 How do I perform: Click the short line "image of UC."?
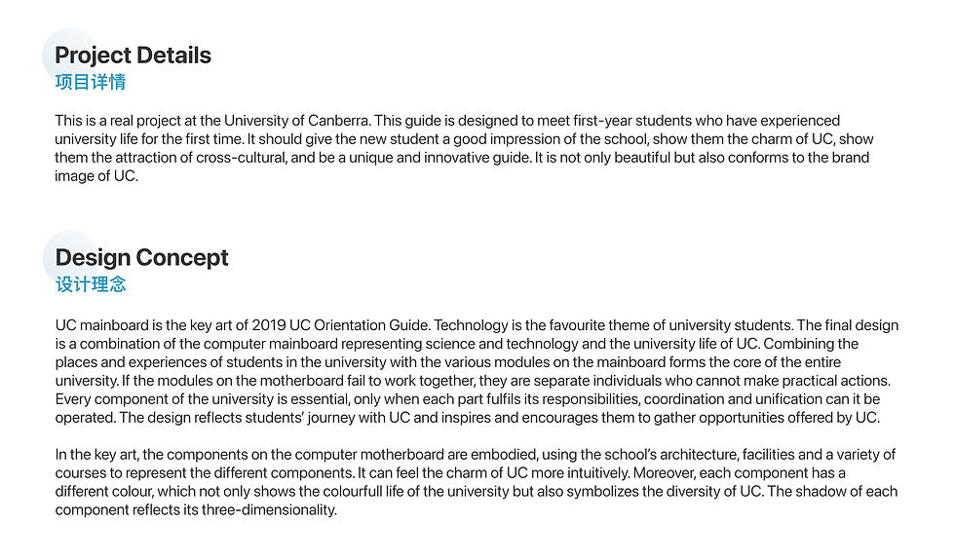click(x=96, y=176)
